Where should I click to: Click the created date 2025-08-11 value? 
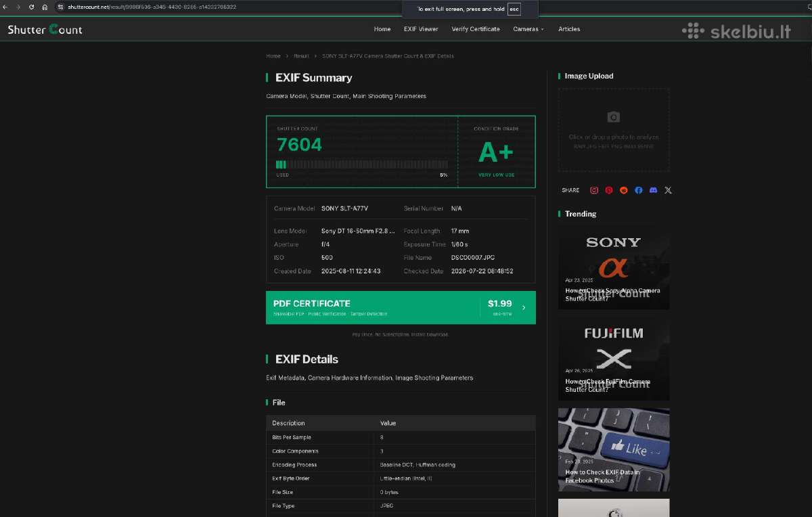point(351,271)
